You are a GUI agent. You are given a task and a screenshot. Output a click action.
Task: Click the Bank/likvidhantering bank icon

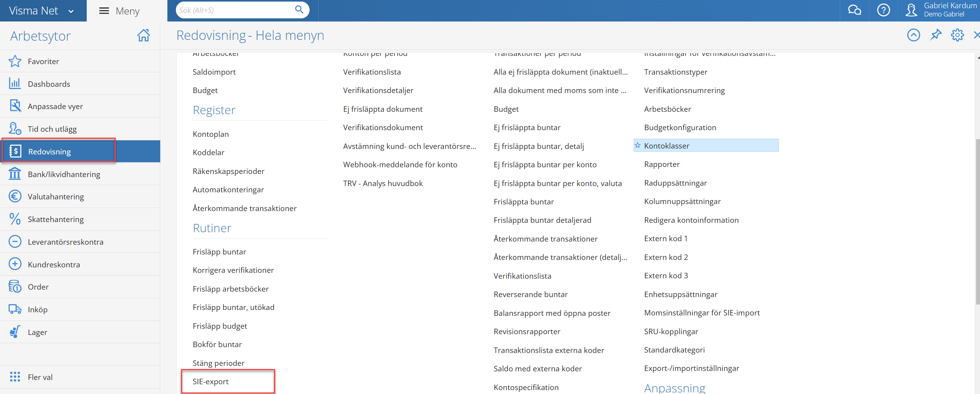tap(15, 174)
